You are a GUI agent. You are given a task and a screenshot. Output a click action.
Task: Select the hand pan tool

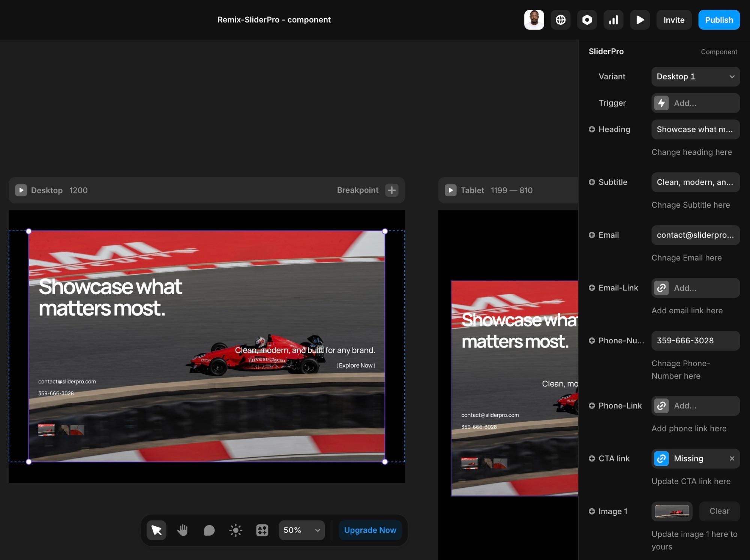tap(183, 530)
